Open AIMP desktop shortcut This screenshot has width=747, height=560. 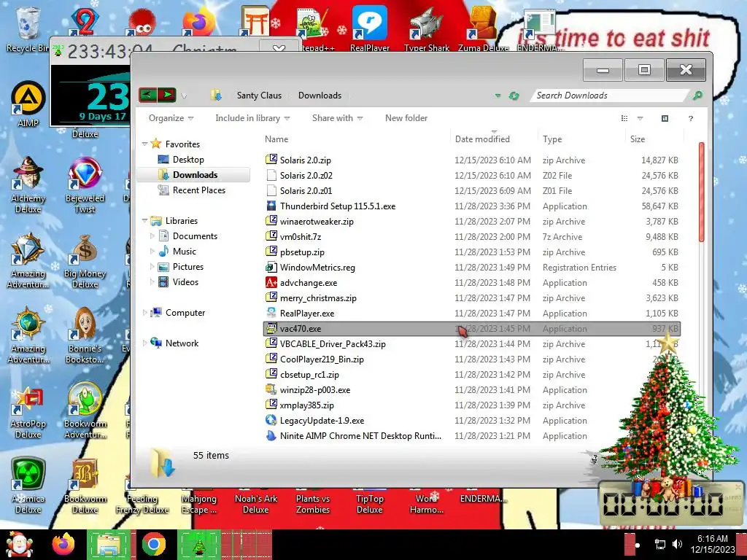[28, 105]
